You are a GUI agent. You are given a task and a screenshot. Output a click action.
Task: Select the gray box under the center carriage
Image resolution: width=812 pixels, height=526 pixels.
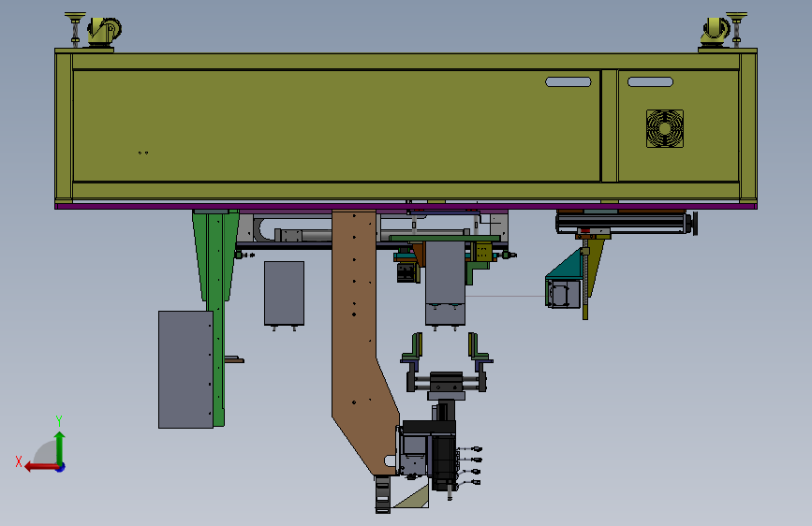[x=446, y=284]
